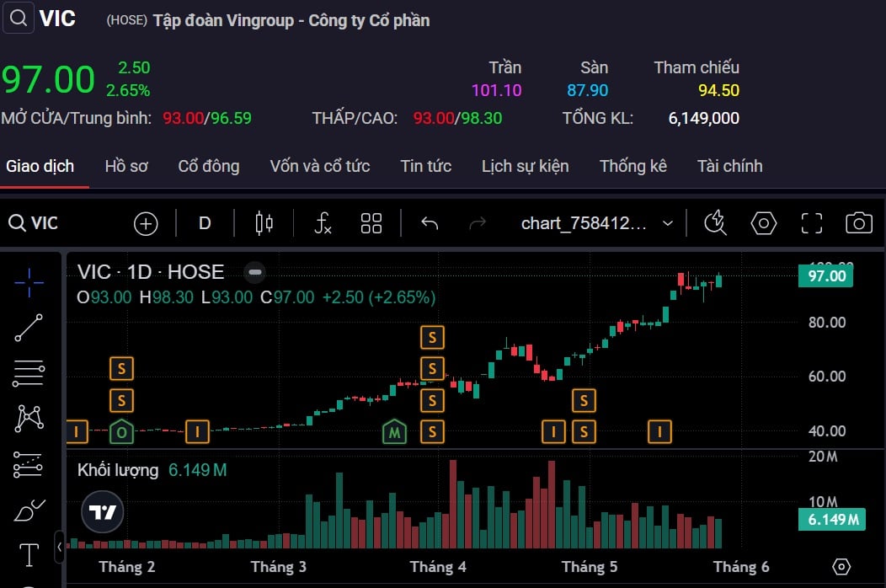
Task: Switch the chart to fullscreen mode
Action: click(x=811, y=223)
